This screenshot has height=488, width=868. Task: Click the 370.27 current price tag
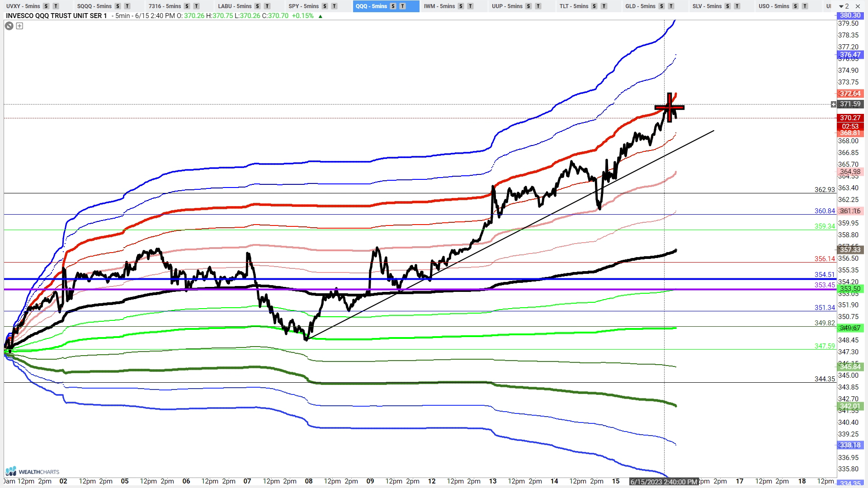850,118
